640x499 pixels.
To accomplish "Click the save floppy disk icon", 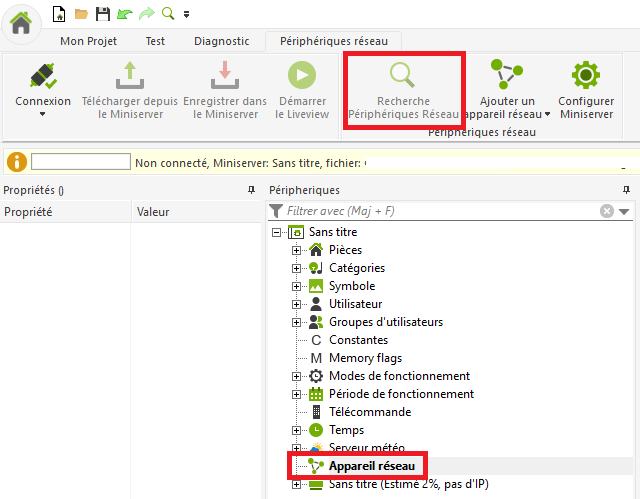I will pos(102,14).
